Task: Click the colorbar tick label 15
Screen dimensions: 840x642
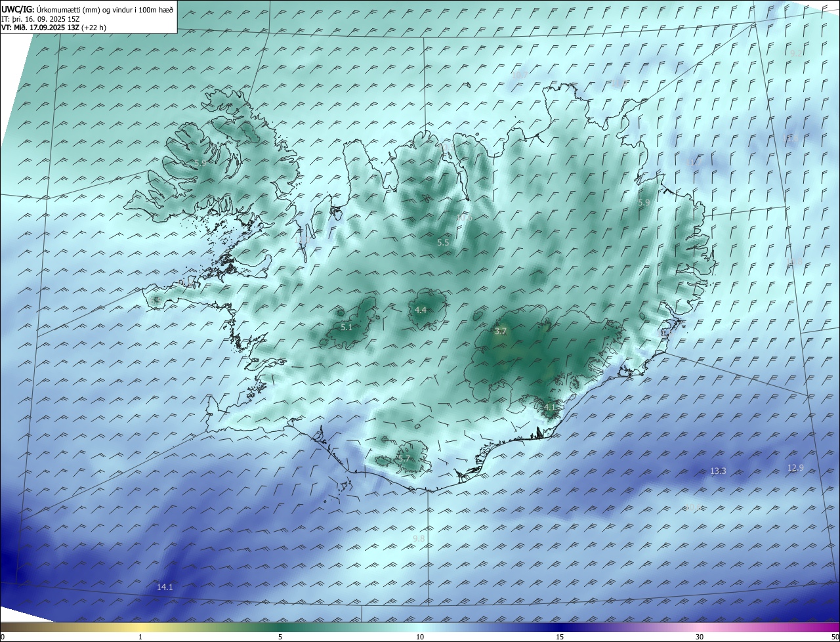Action: [x=560, y=637]
